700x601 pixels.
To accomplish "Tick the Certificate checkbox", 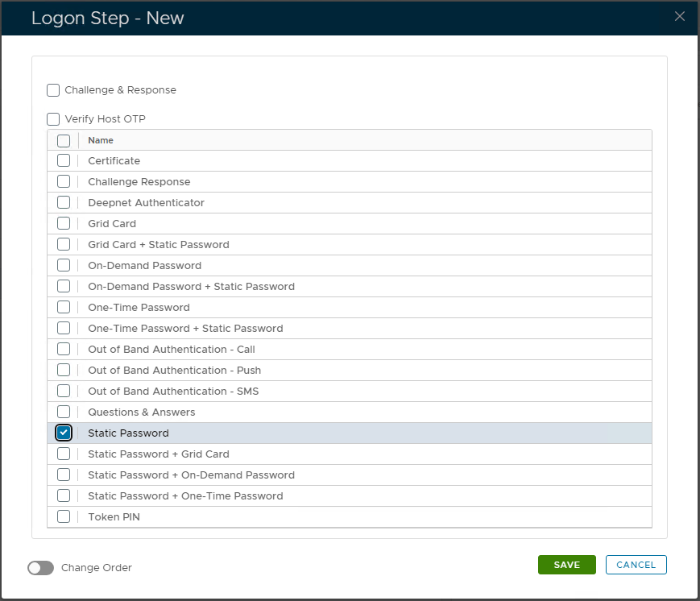I will (x=64, y=161).
